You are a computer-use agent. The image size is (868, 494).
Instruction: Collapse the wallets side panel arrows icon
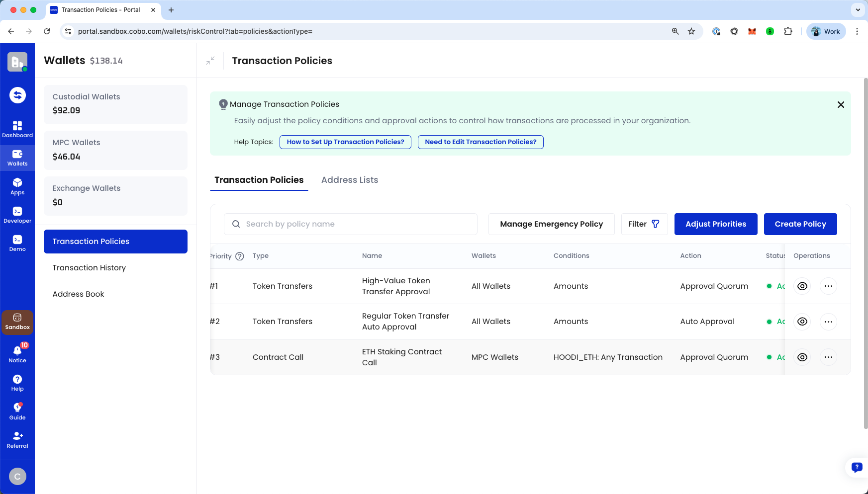tap(210, 61)
